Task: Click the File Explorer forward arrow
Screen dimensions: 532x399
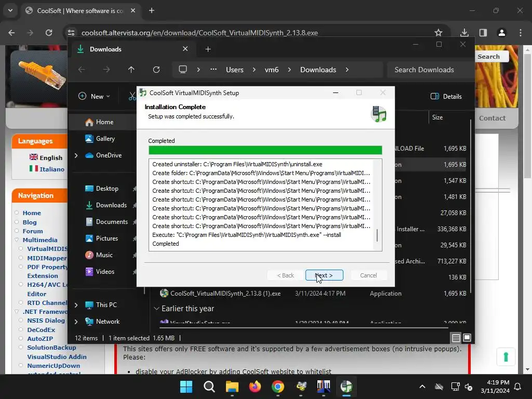Action: click(x=107, y=70)
